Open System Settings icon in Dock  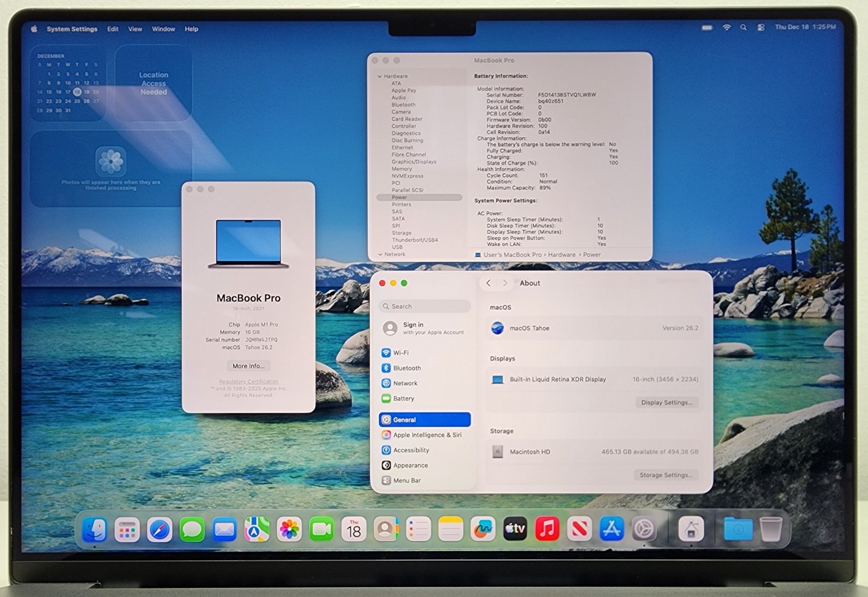tap(644, 529)
